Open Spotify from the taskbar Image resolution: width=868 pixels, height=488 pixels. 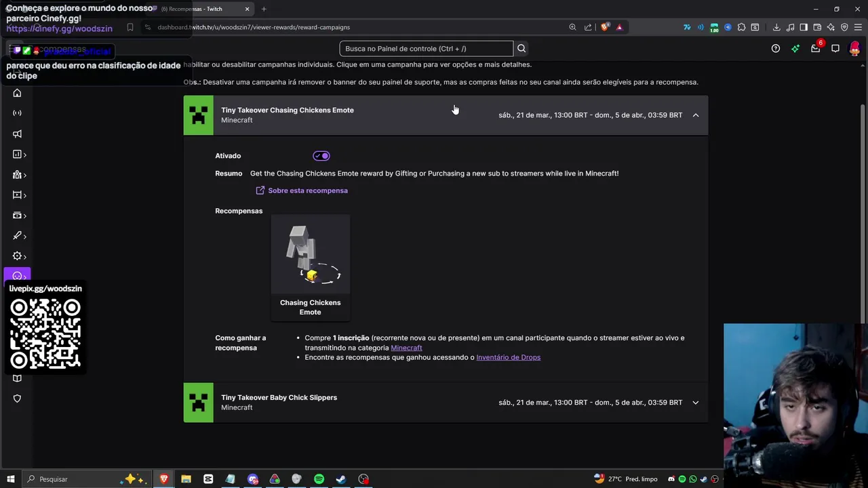[319, 479]
